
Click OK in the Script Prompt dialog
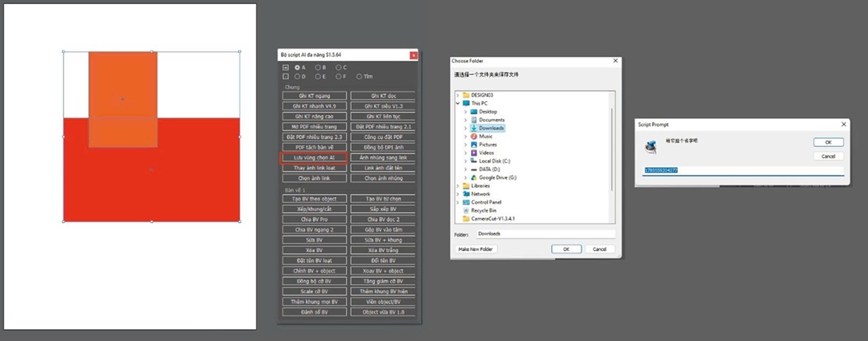[828, 142]
